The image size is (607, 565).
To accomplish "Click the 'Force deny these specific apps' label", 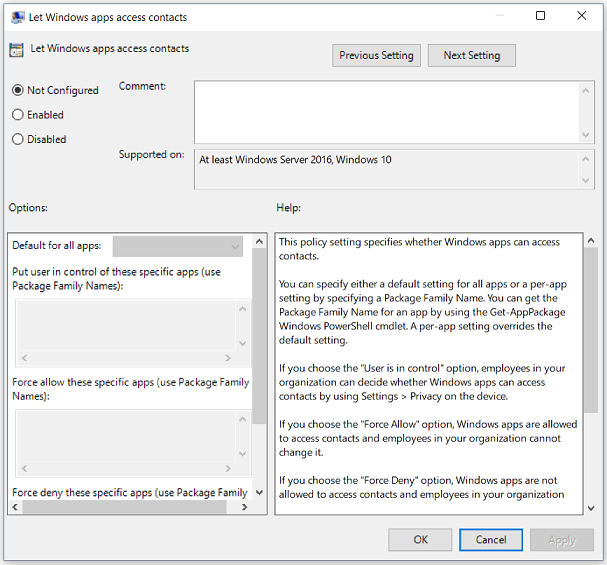I will (130, 492).
